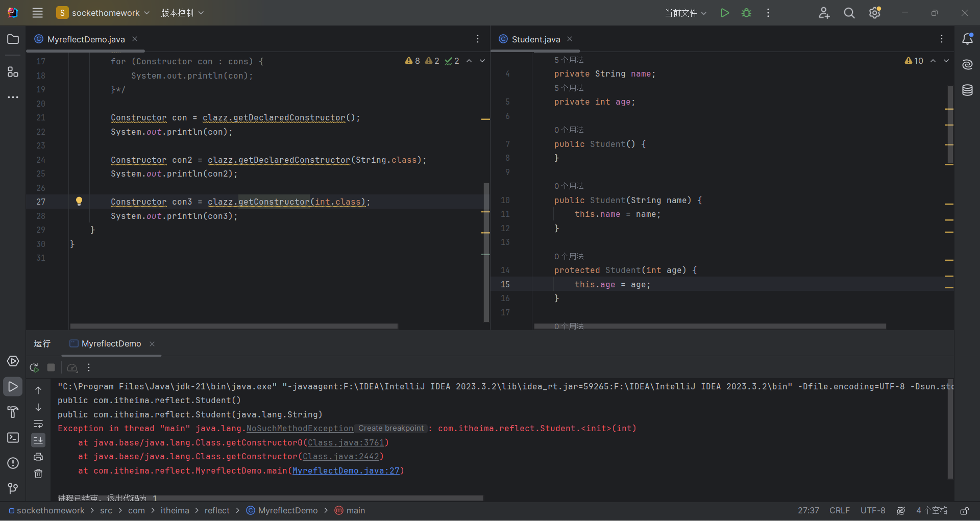Stop the running process
980x521 pixels.
click(51, 367)
